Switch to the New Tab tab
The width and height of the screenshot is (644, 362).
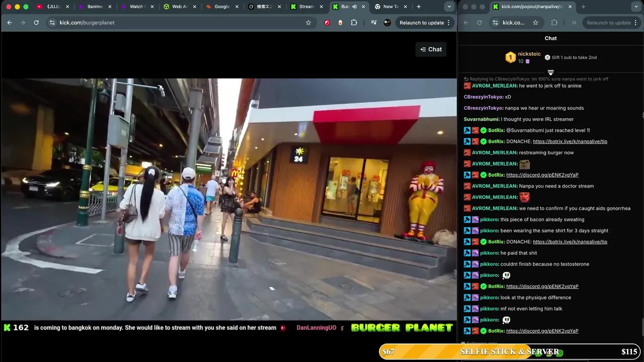(x=390, y=7)
